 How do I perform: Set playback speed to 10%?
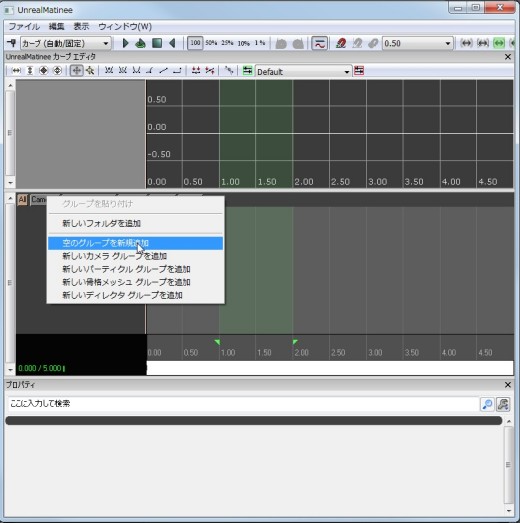(x=243, y=43)
